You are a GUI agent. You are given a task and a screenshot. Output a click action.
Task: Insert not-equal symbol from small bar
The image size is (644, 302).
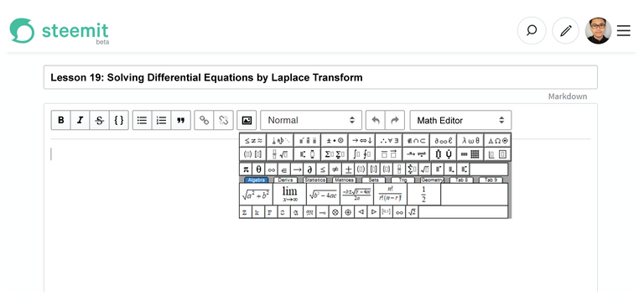click(335, 169)
